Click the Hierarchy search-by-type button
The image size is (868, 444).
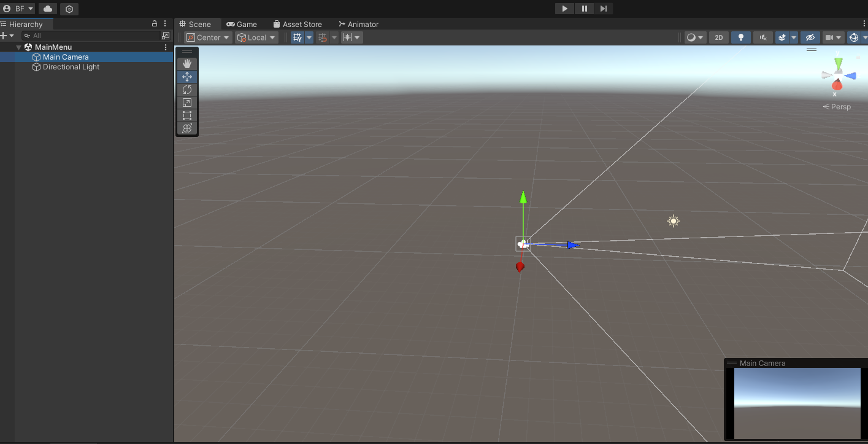[165, 36]
